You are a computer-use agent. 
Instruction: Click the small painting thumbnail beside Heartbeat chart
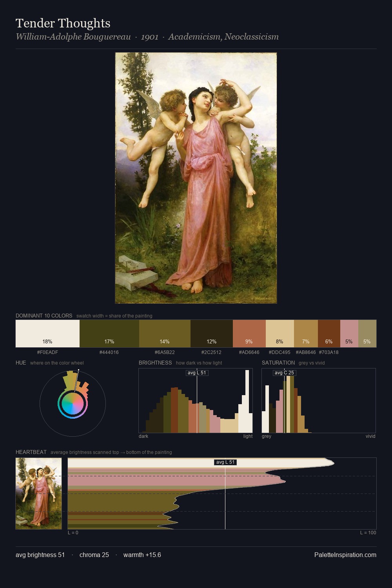pyautogui.click(x=38, y=494)
